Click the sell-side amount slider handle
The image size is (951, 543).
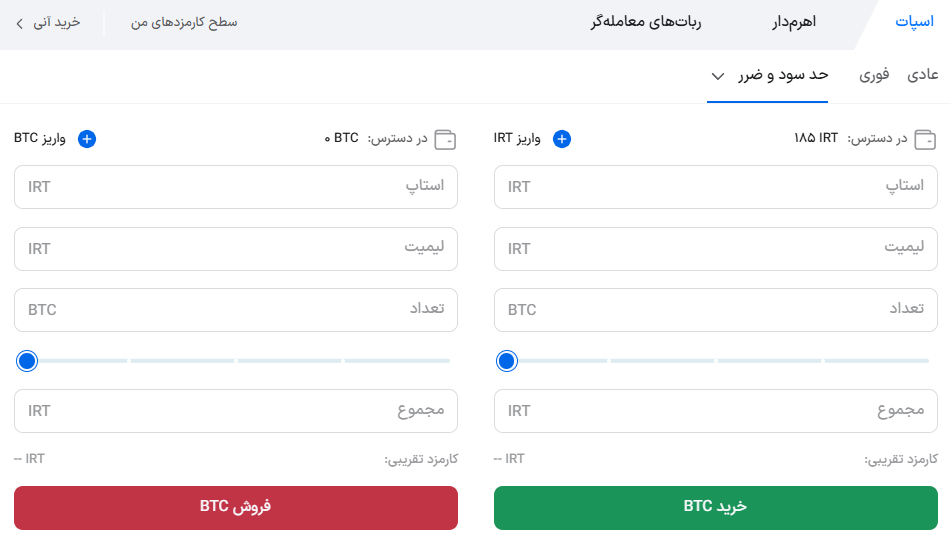27,360
